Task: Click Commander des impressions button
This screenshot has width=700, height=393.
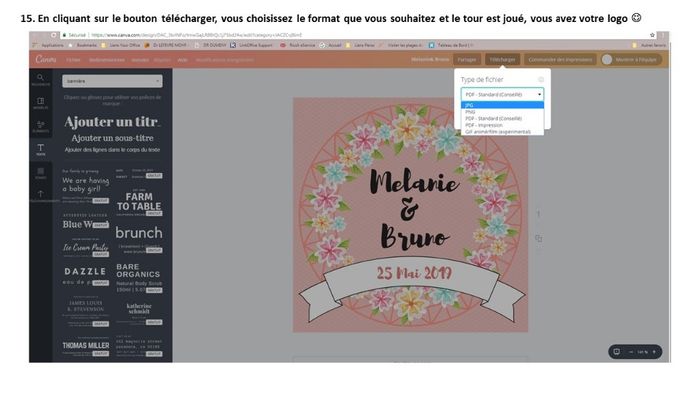Action: click(x=560, y=59)
